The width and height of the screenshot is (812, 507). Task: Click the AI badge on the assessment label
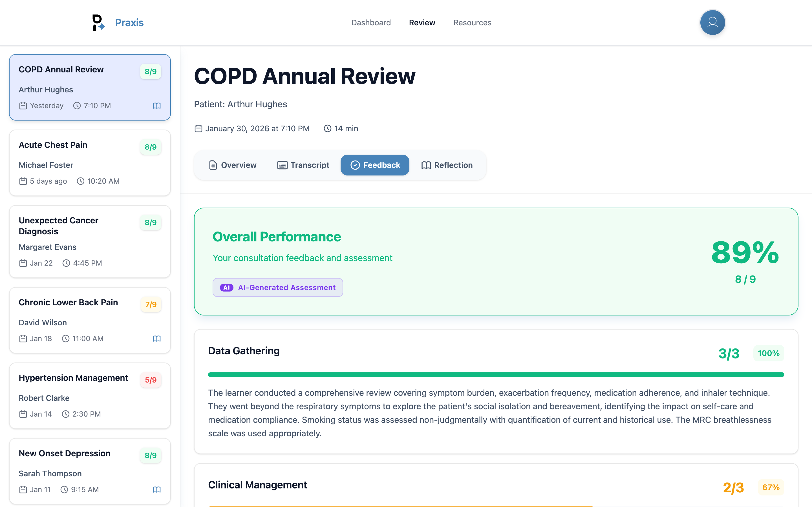[x=227, y=287]
